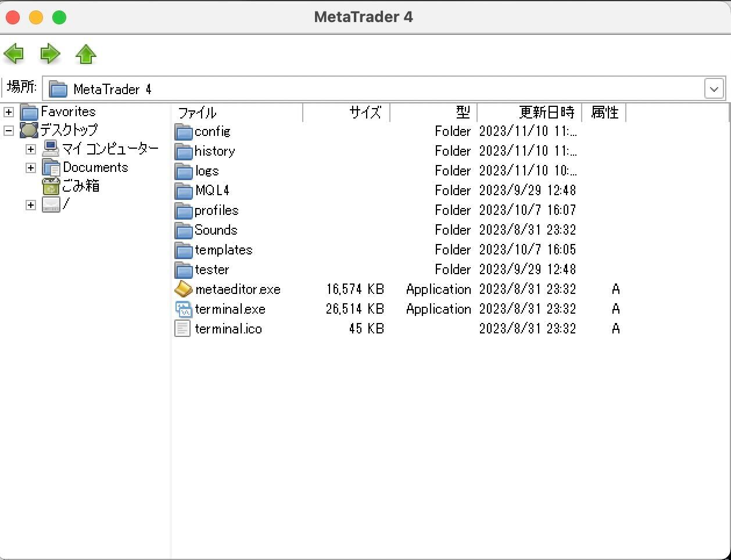Expand the Favorites tree node

pos(9,112)
